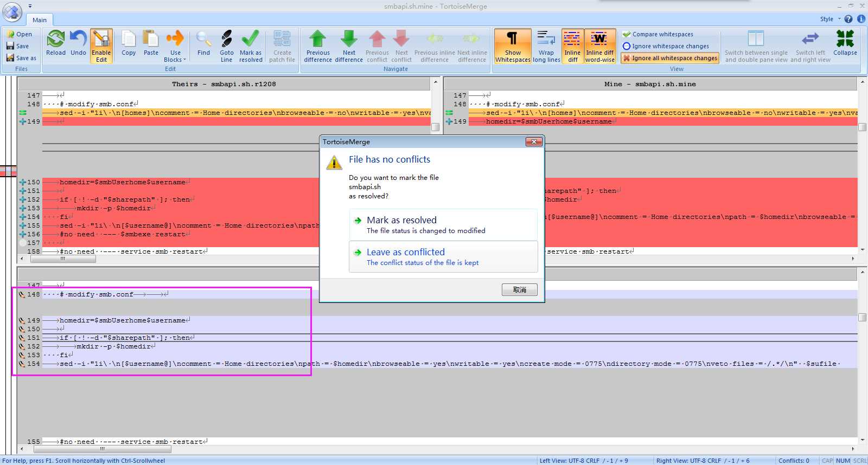868x465 pixels.
Task: Choose Mark as resolved in dialog
Action: coord(443,224)
